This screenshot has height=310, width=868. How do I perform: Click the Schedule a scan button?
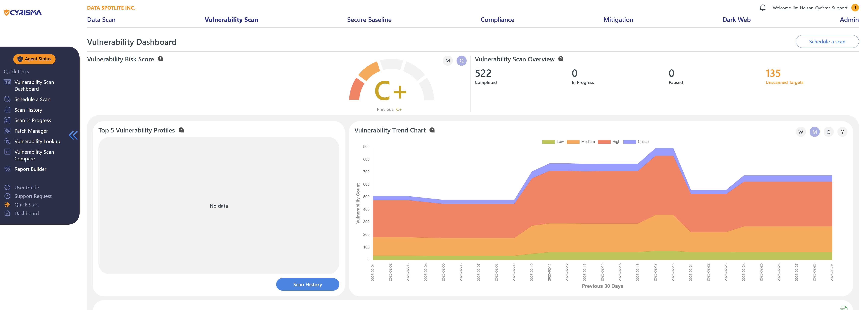point(827,42)
